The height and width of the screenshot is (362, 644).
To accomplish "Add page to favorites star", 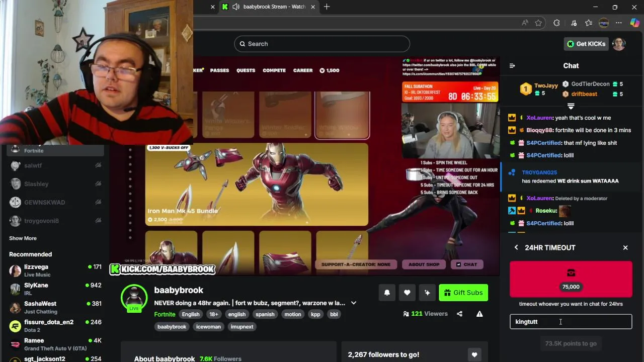I will (538, 23).
